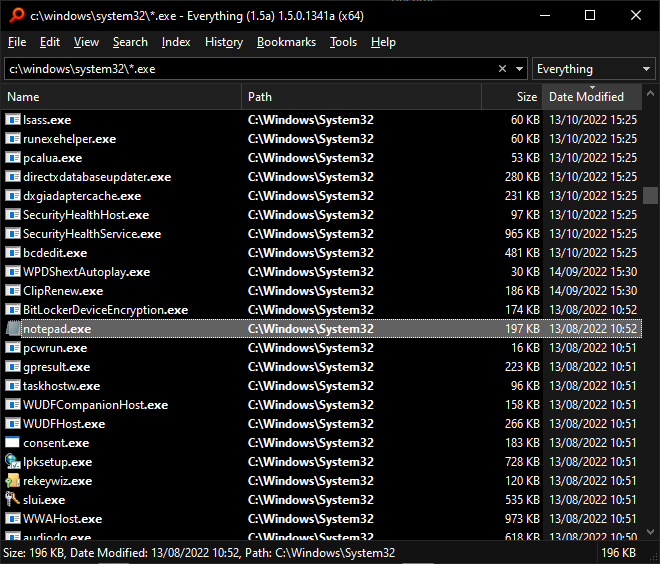Click the bcdedit.exe file icon
This screenshot has height=564, width=660.
pyautogui.click(x=13, y=253)
